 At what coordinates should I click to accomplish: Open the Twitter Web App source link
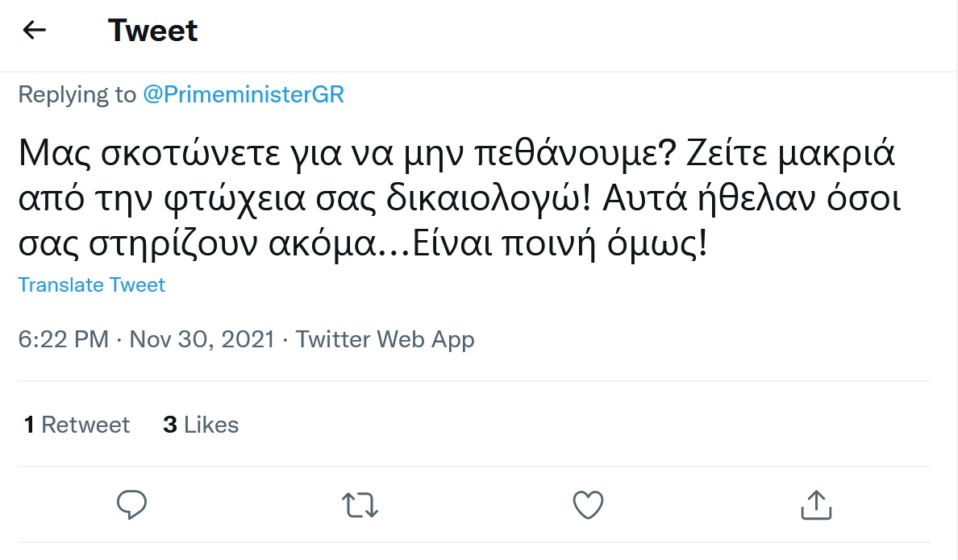pos(385,339)
